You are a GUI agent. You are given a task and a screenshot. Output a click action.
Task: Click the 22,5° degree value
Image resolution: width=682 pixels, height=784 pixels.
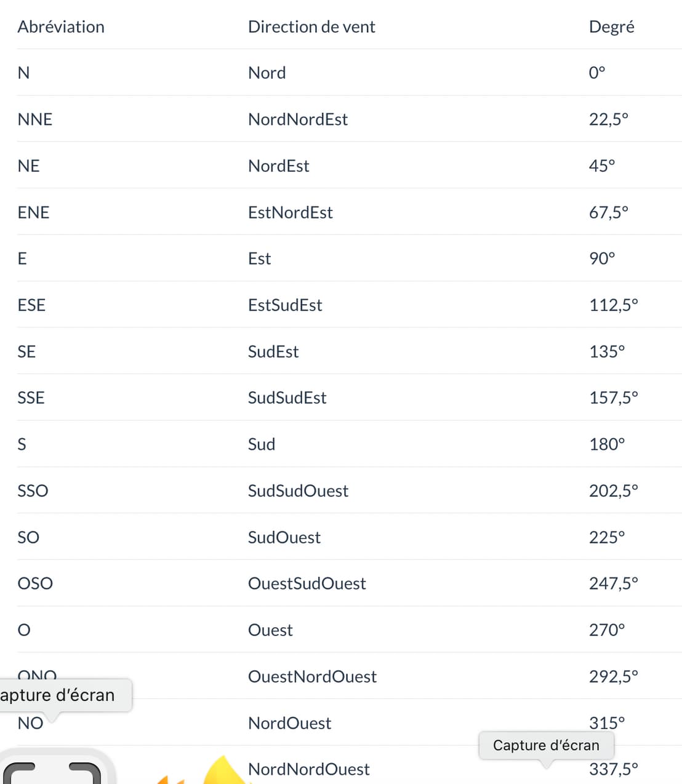pyautogui.click(x=609, y=119)
